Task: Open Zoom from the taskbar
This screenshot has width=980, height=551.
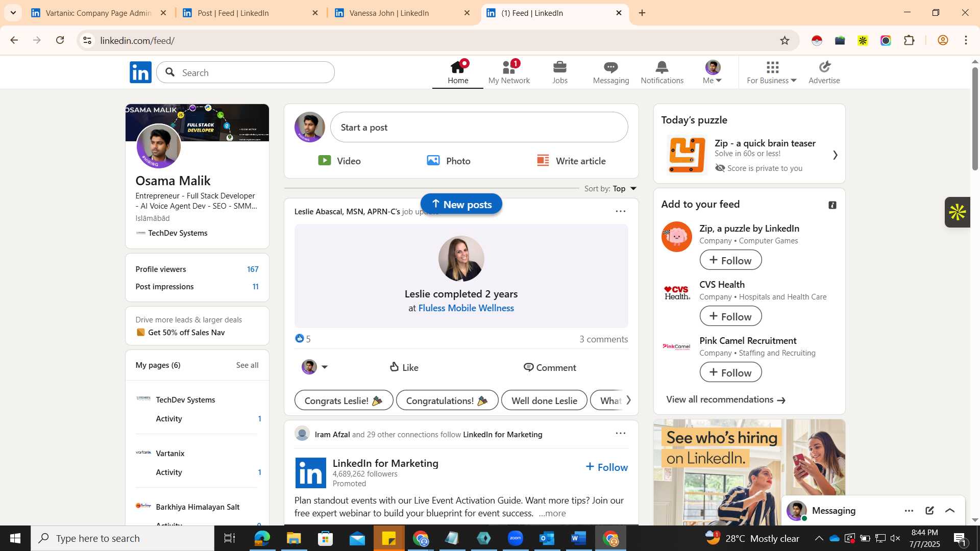Action: click(516, 538)
